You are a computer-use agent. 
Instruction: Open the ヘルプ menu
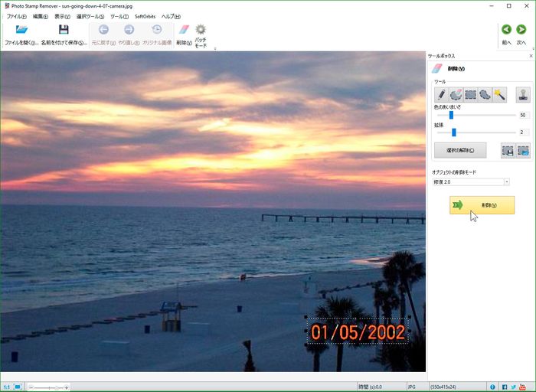point(171,16)
